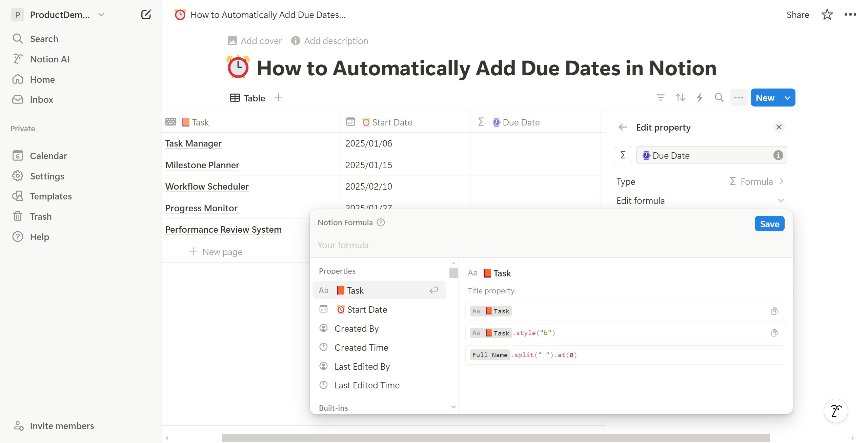
Task: Select the Table view tab
Action: [247, 98]
